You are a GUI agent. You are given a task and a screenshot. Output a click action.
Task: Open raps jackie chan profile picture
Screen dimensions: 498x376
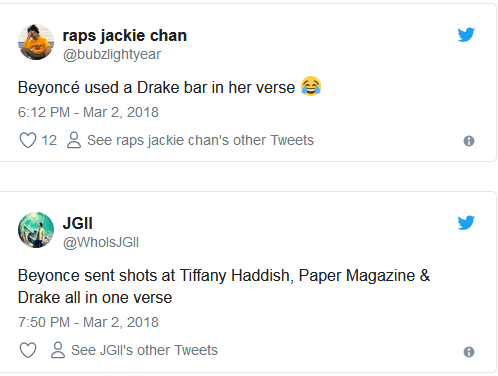pos(36,42)
